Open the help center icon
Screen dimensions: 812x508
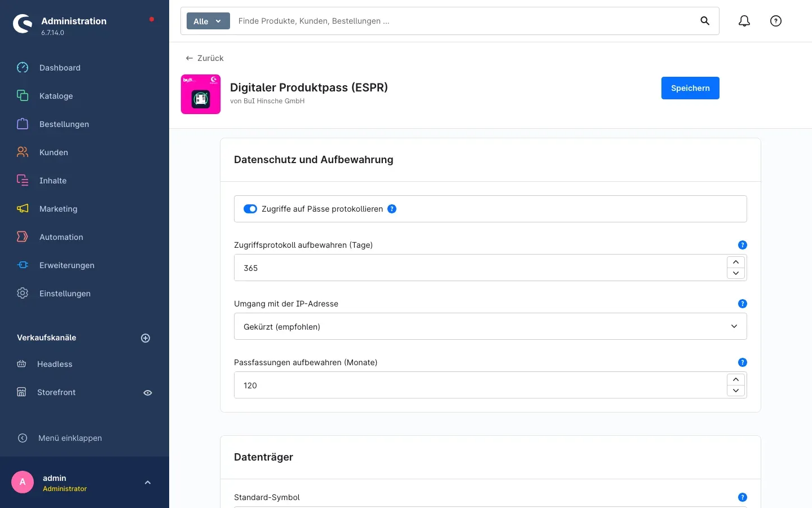776,21
